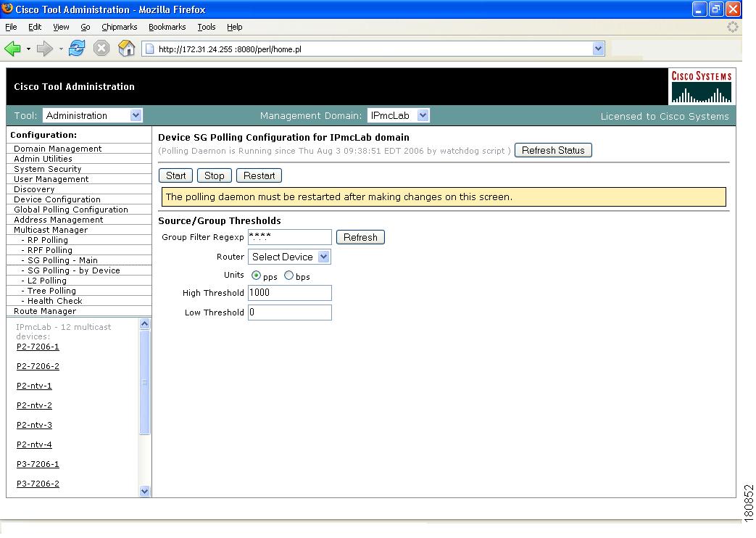Click device list scrollbar up arrow
The height and width of the screenshot is (538, 756).
[144, 324]
